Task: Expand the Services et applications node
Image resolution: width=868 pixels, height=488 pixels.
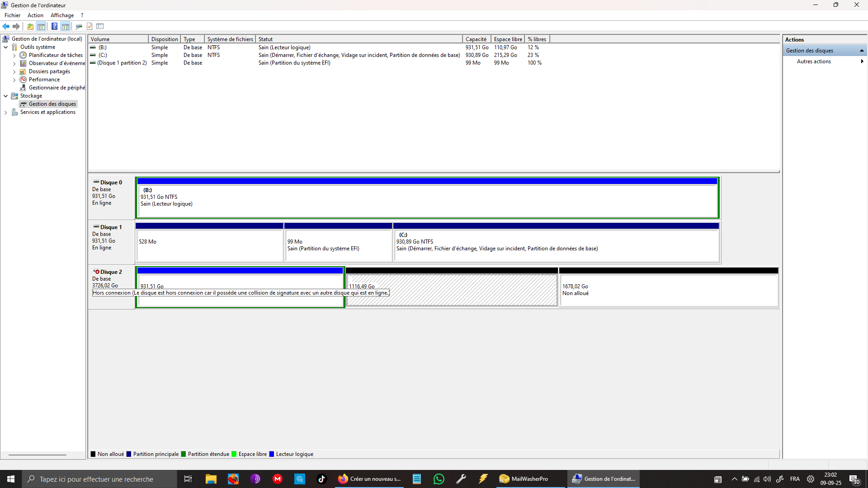Action: (5, 112)
